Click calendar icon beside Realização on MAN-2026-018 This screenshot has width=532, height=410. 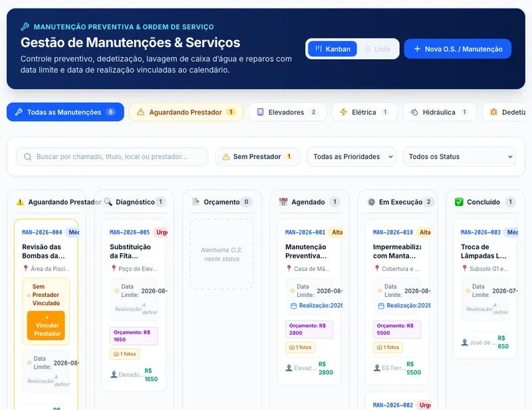[x=381, y=306]
